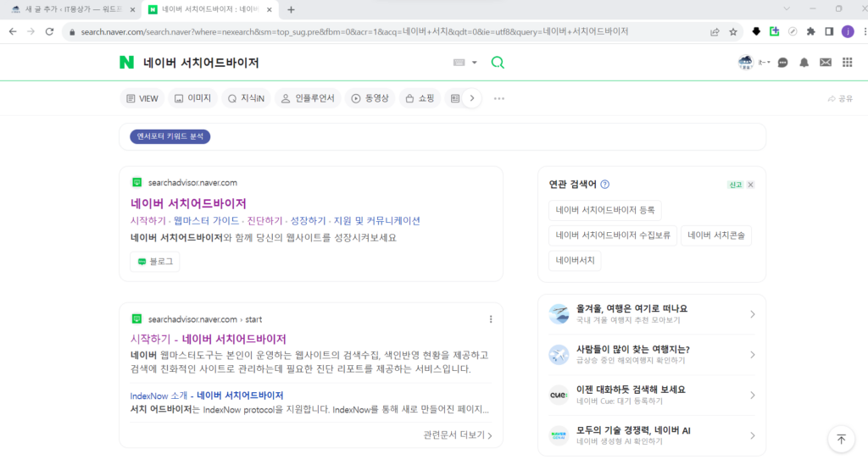Open a new browser tab with plus button
868x465 pixels.
click(291, 9)
